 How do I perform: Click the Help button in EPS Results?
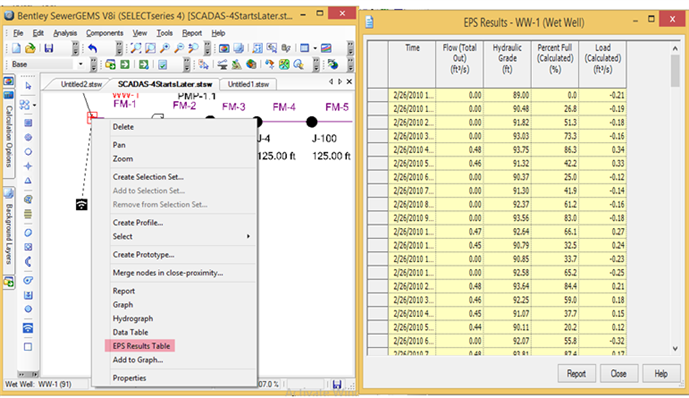click(661, 373)
